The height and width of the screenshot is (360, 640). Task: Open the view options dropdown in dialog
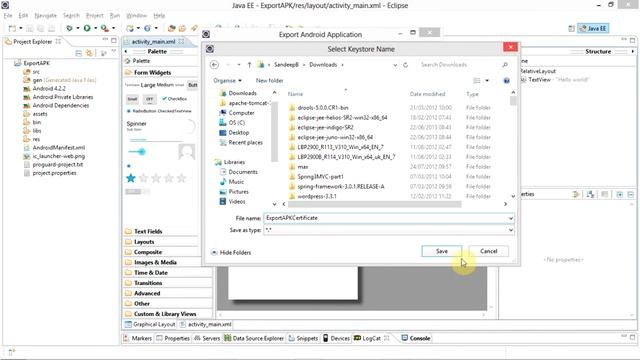pos(487,81)
